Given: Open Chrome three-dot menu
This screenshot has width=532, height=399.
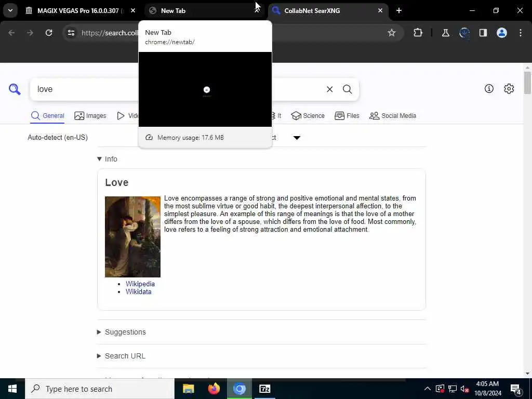Looking at the screenshot, I should tap(521, 33).
